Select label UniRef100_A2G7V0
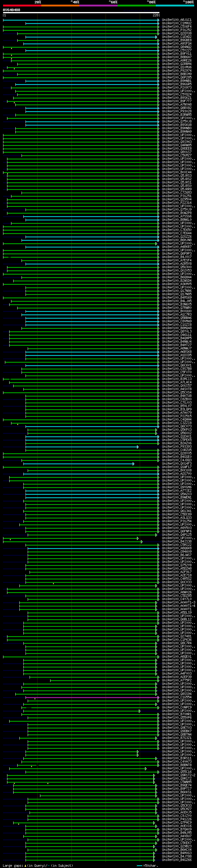The width and height of the screenshot is (197, 868). coord(176,474)
